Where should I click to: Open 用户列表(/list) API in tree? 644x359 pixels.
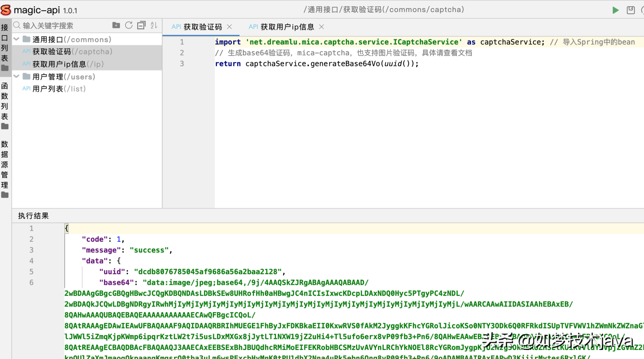59,89
